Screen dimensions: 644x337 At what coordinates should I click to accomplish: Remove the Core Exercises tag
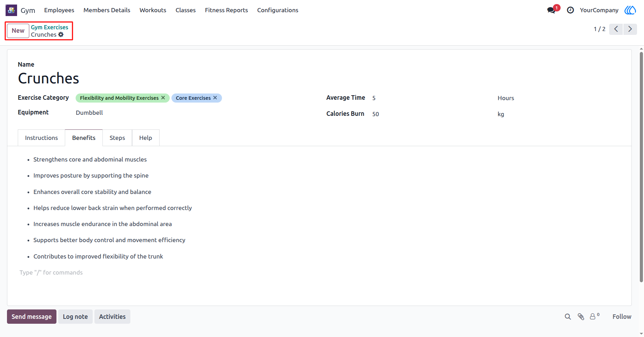click(x=215, y=98)
